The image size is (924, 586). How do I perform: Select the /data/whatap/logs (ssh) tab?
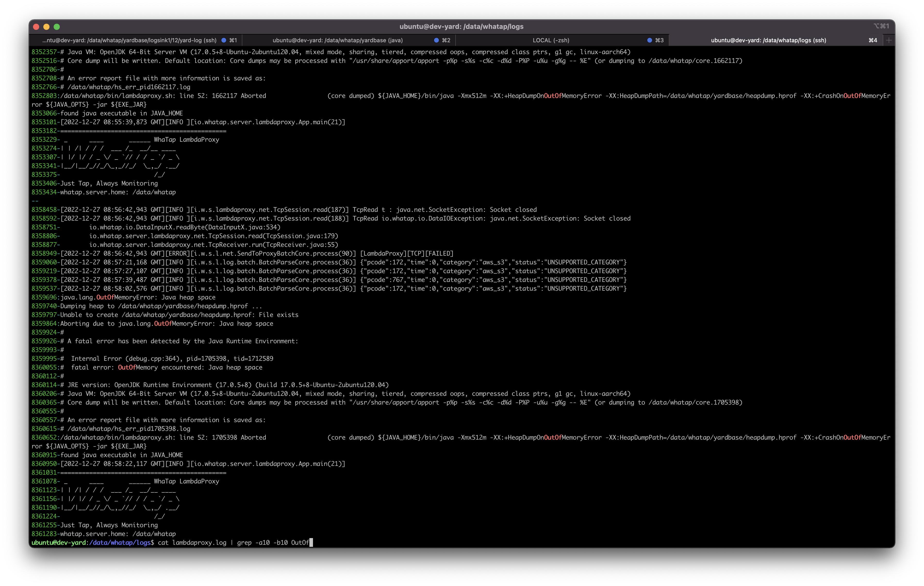click(768, 40)
